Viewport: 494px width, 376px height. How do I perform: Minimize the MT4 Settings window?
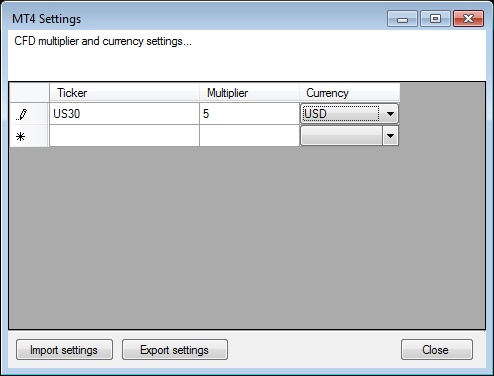[x=402, y=19]
